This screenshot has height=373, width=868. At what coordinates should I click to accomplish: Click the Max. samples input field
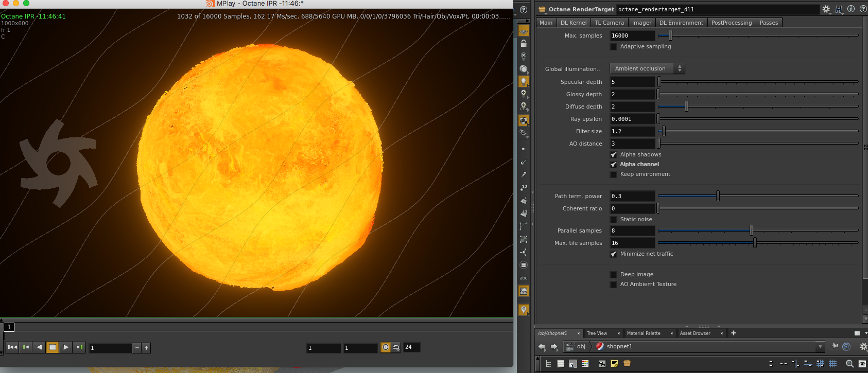click(632, 35)
